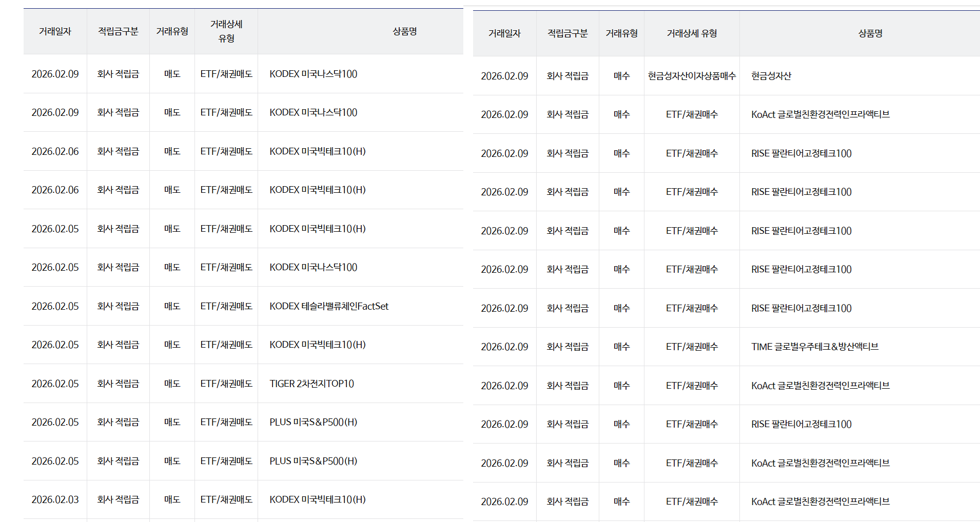Click the 적립금구분 header in the 매도 table
Viewport: 980px width, 522px height.
[x=118, y=31]
